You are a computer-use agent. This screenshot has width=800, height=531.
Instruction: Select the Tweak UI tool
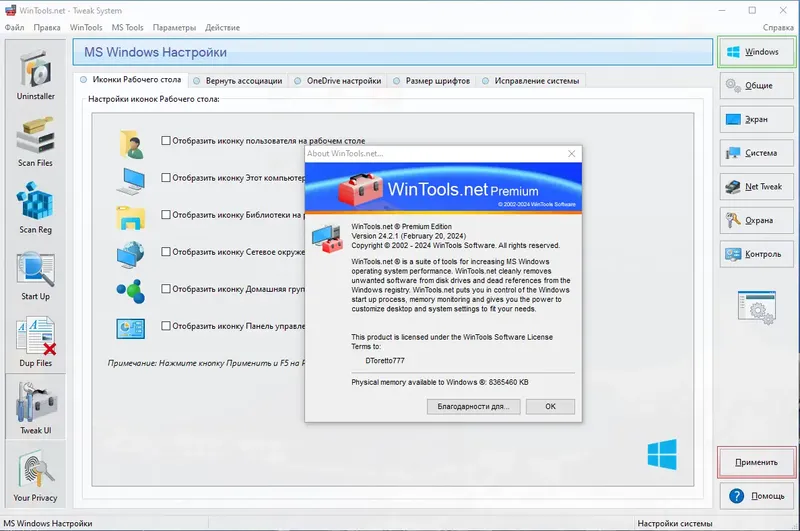tap(35, 407)
